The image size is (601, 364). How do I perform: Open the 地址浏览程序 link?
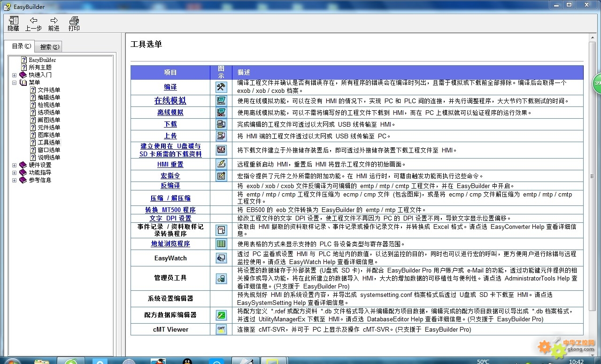coord(170,244)
